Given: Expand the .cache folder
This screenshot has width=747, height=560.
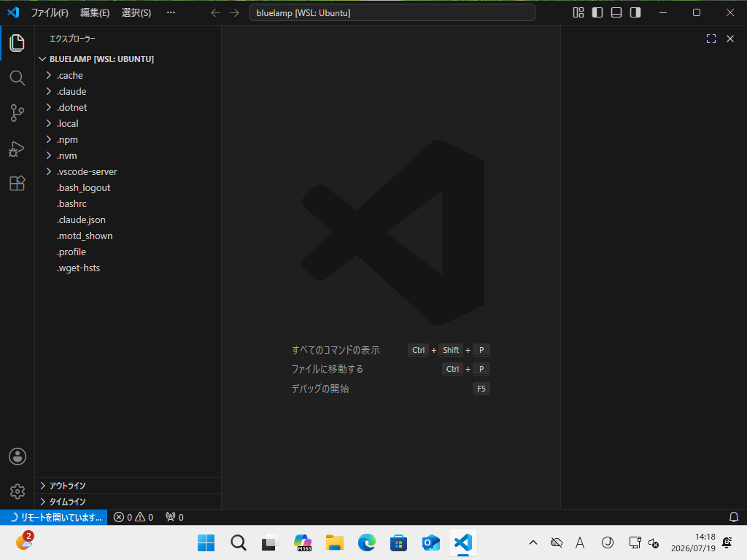Looking at the screenshot, I should (x=128, y=75).
